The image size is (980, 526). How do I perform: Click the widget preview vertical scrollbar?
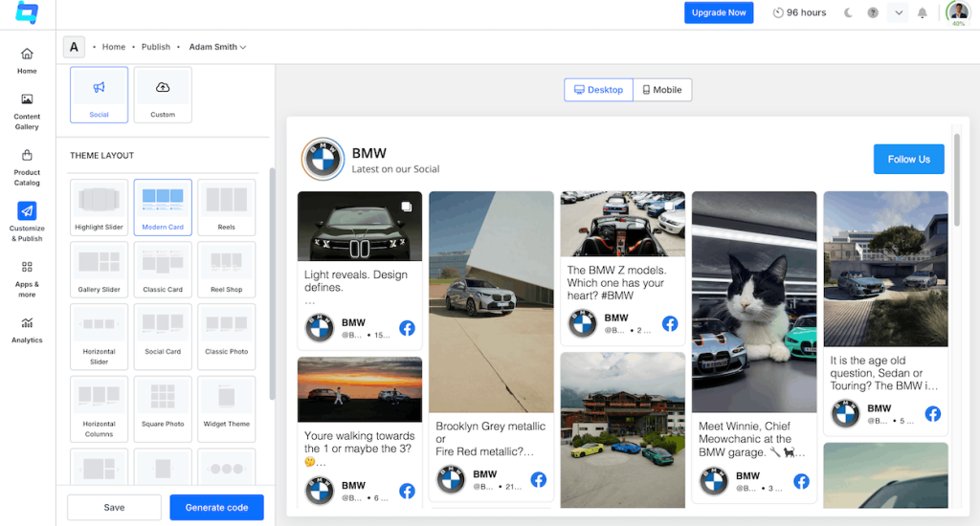pos(956,180)
